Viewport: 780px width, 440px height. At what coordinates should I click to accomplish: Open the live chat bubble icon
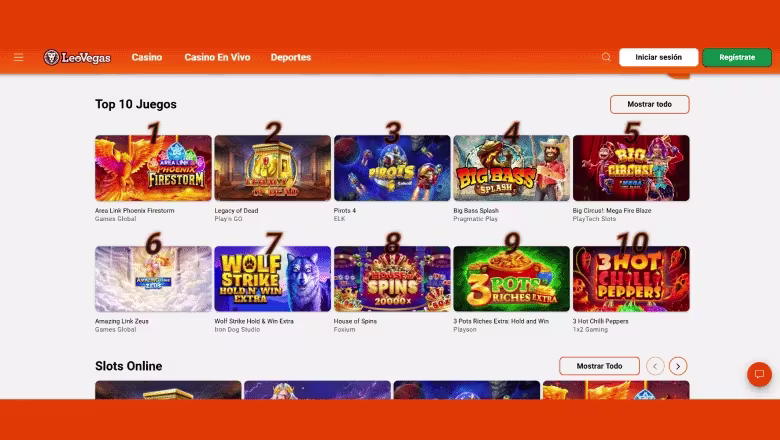[x=759, y=374]
